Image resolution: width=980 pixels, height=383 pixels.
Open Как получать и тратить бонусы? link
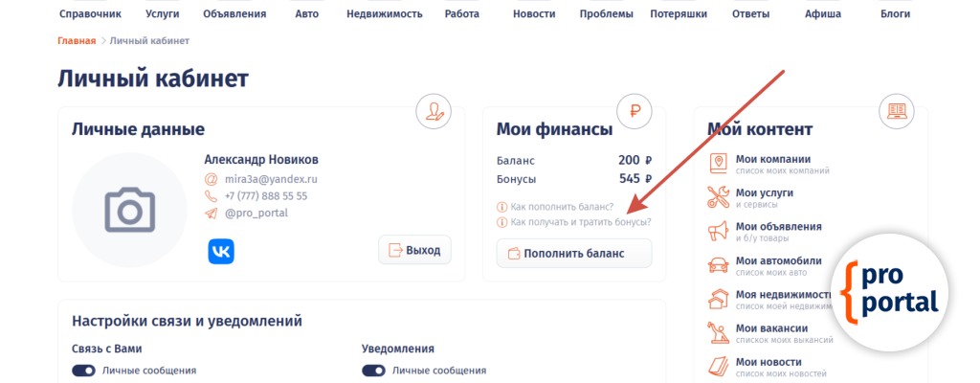pos(580,222)
